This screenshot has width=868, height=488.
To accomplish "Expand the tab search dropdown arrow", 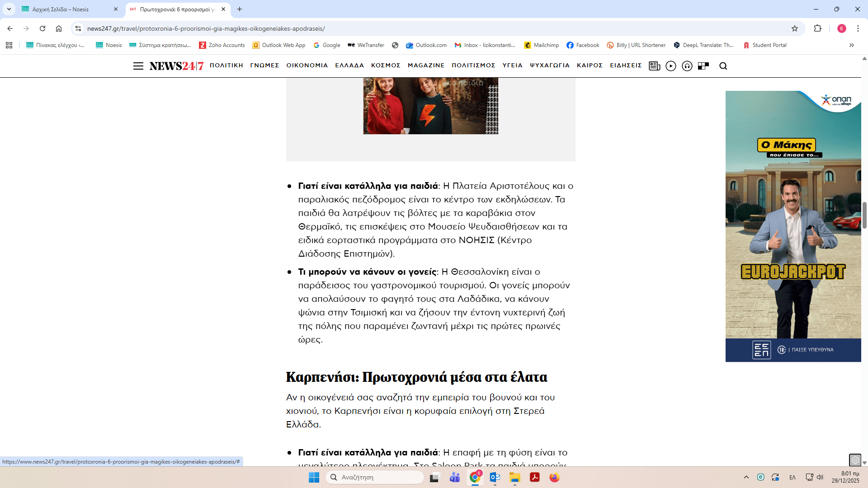I will point(9,9).
